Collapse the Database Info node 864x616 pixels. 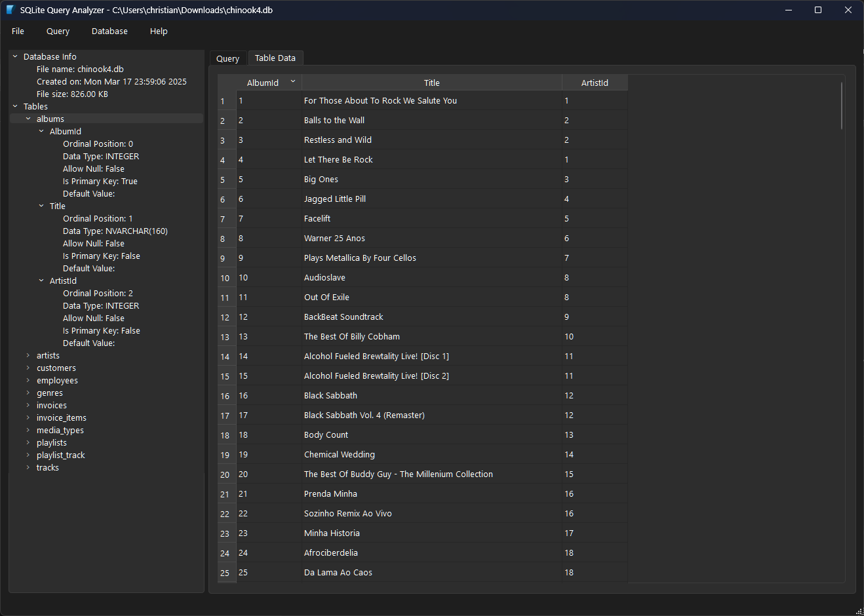(15, 56)
